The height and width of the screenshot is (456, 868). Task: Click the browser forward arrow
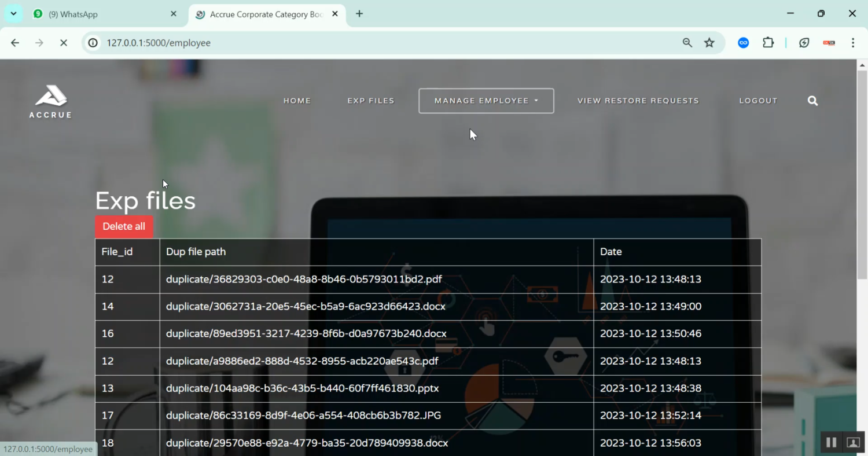point(39,43)
